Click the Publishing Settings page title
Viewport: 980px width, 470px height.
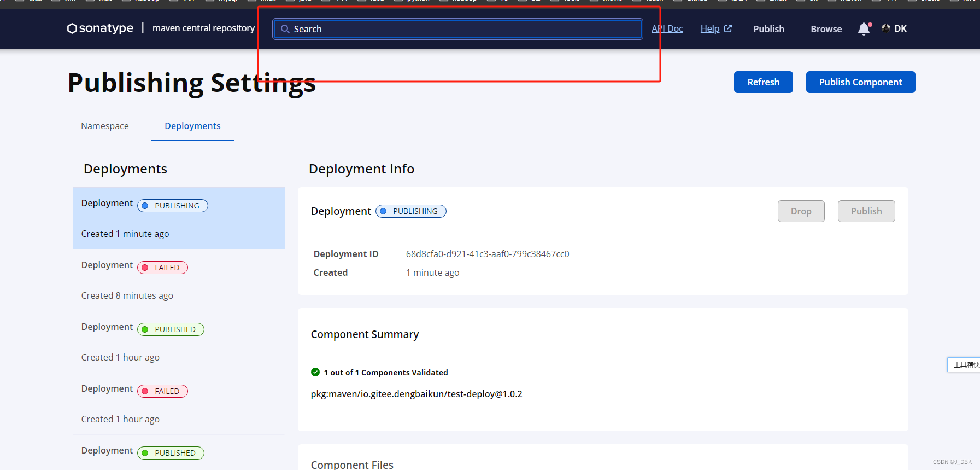[x=191, y=83]
